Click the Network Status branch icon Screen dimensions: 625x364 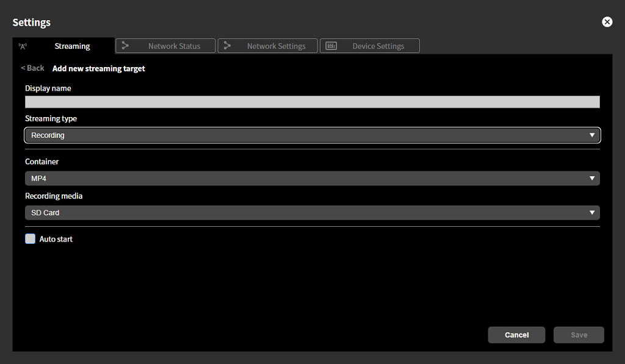pos(125,45)
